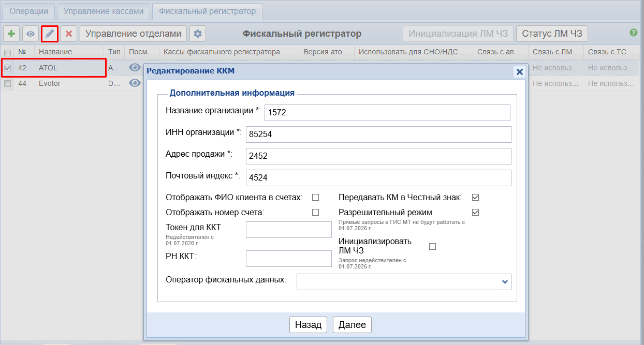Click the eye view icon in toolbar
This screenshot has width=644, height=345.
click(31, 34)
